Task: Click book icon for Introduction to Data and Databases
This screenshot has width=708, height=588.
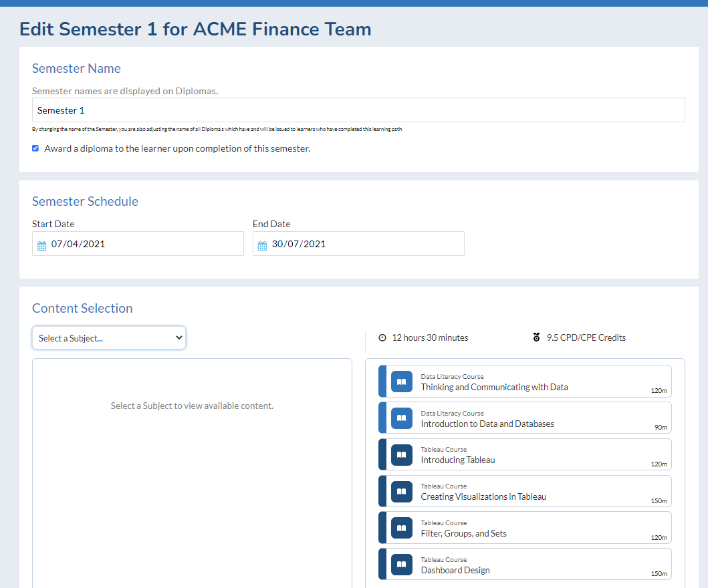Action: 401,418
